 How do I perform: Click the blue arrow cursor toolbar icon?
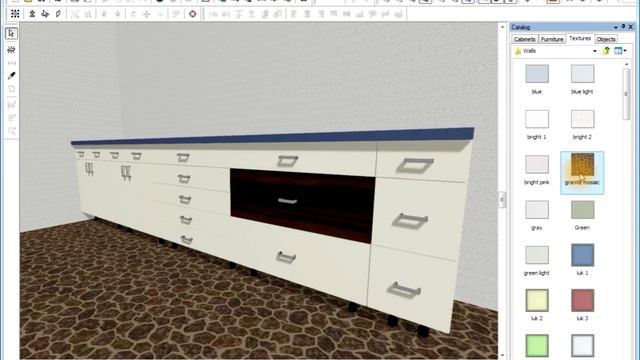pos(45,14)
